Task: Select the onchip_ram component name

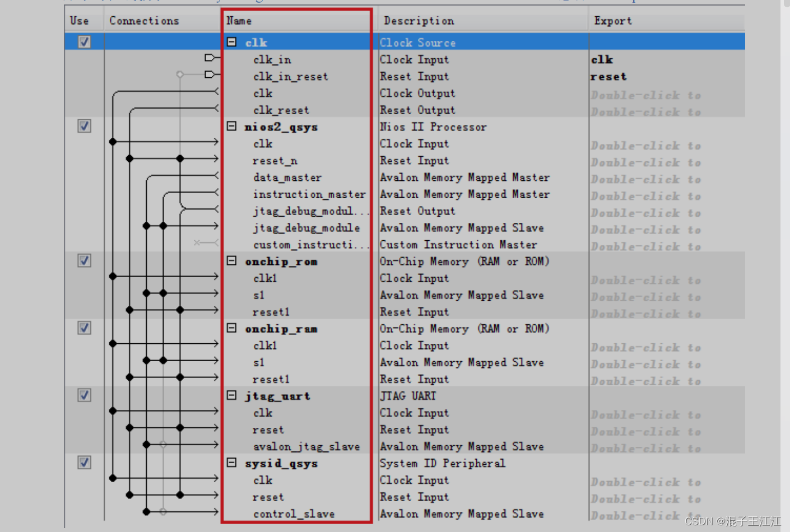Action: (281, 329)
